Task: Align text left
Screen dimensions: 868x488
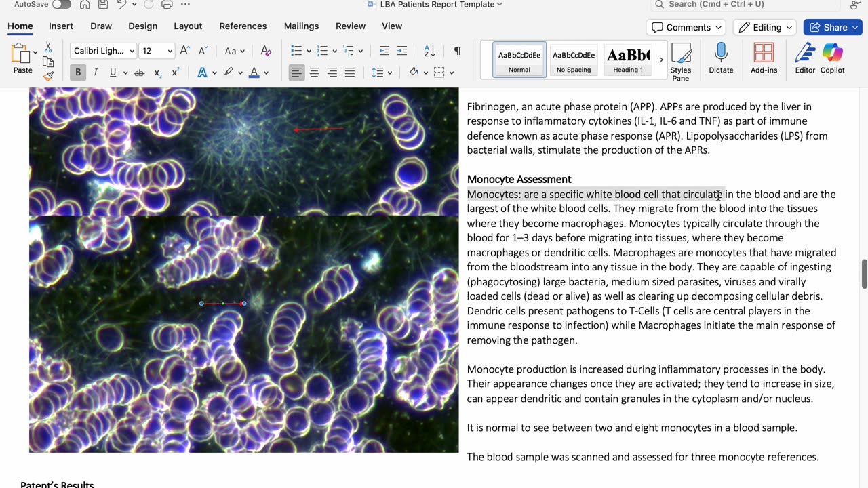Action: click(x=296, y=73)
